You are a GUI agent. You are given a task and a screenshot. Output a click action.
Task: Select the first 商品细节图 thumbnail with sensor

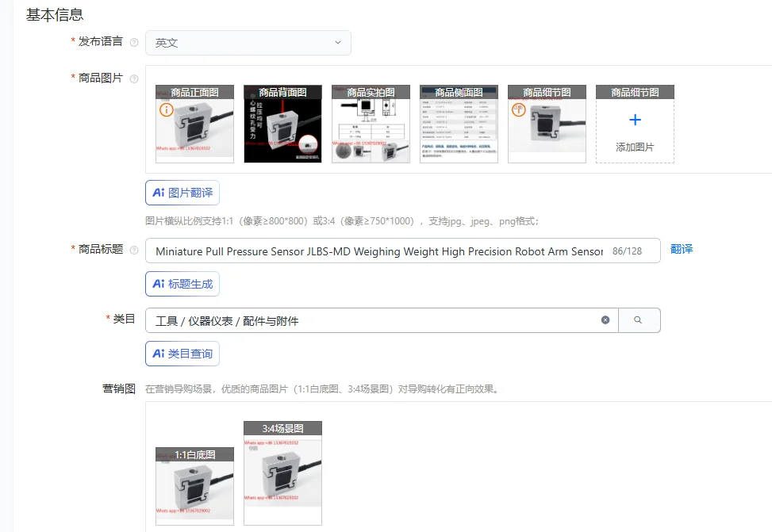tap(547, 124)
